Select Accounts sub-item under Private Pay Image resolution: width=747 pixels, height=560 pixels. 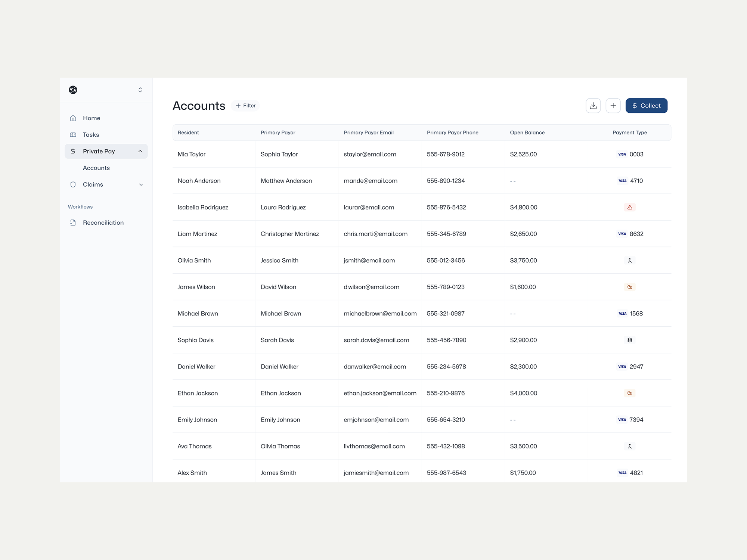pos(96,168)
